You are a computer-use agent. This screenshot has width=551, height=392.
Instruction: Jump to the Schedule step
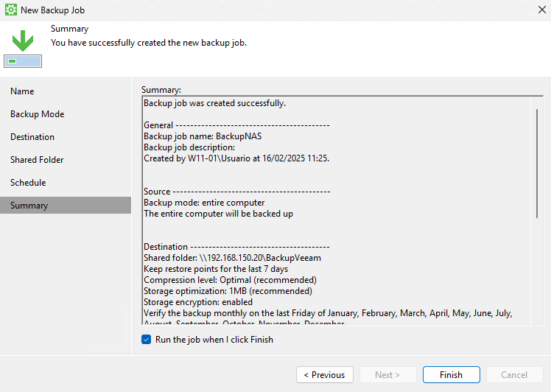[x=28, y=183]
